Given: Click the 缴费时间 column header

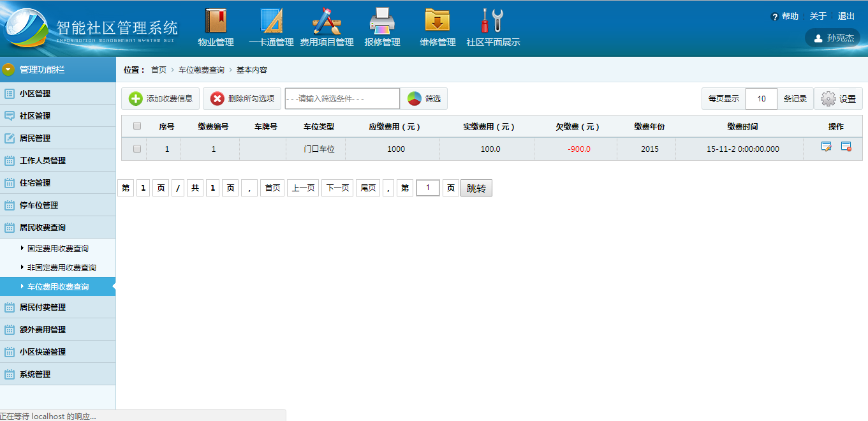Looking at the screenshot, I should [742, 126].
